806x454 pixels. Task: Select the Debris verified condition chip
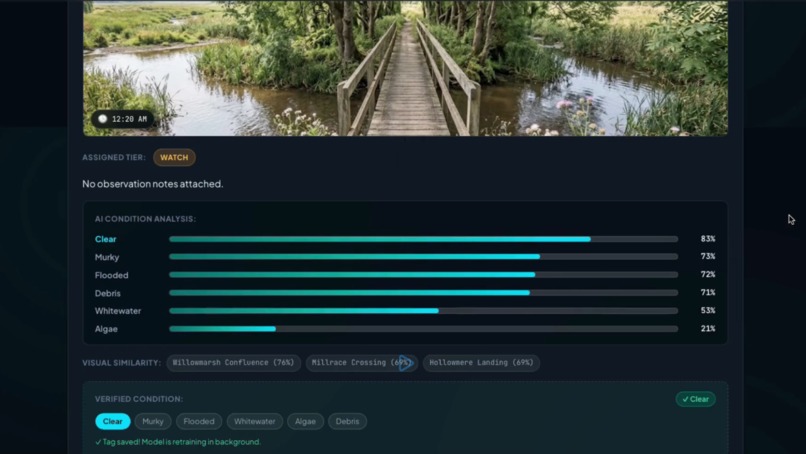pos(347,421)
